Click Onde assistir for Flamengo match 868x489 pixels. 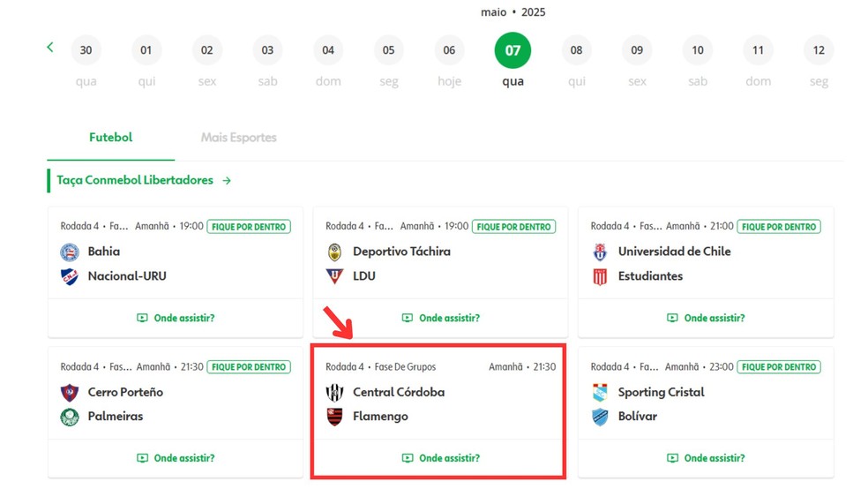441,458
